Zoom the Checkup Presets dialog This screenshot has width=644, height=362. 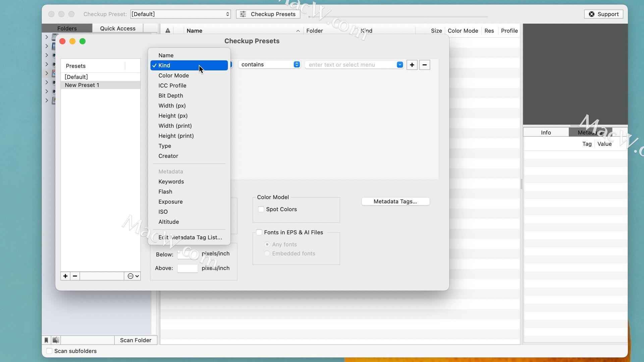tap(83, 41)
